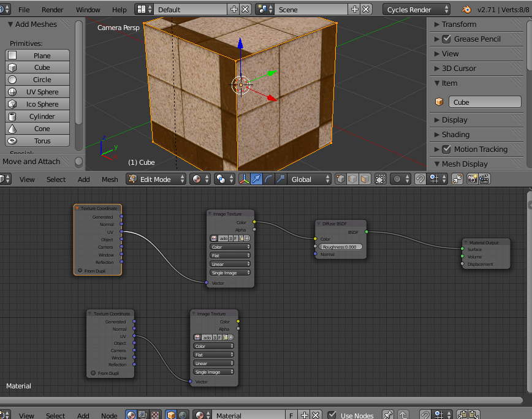Select the shader nodes tree type icon

pos(131,415)
